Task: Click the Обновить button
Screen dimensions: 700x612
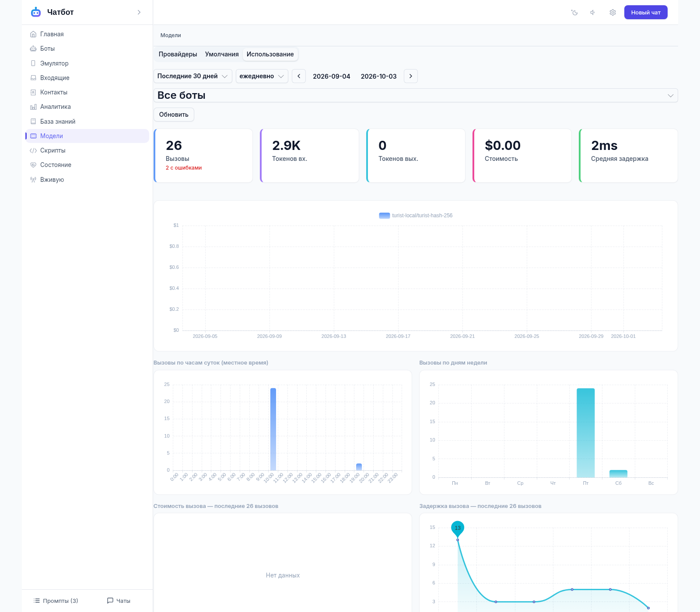Action: point(174,115)
